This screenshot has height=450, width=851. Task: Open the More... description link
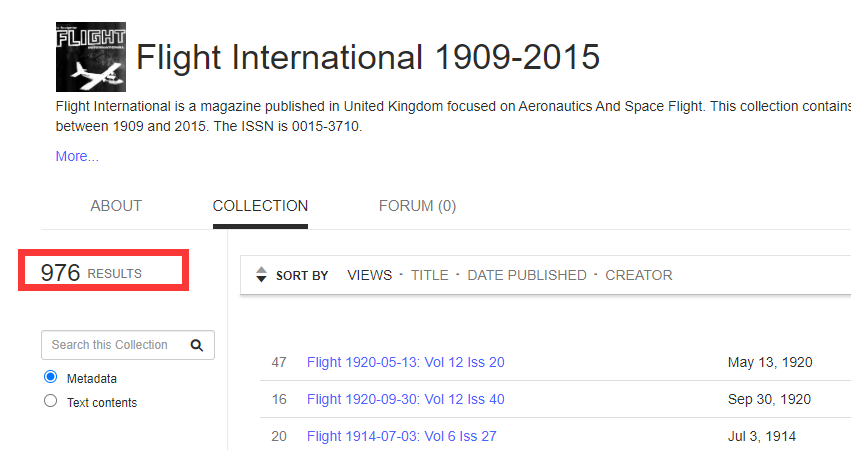click(x=77, y=156)
